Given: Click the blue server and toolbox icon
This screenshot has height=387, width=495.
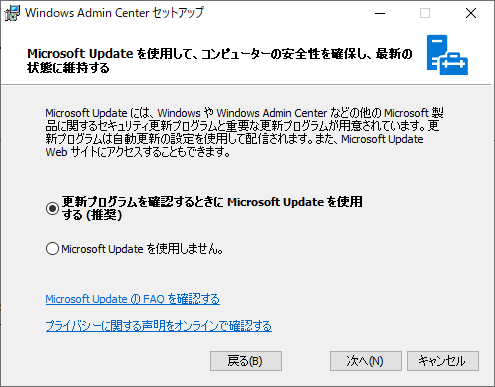Looking at the screenshot, I should (x=447, y=55).
